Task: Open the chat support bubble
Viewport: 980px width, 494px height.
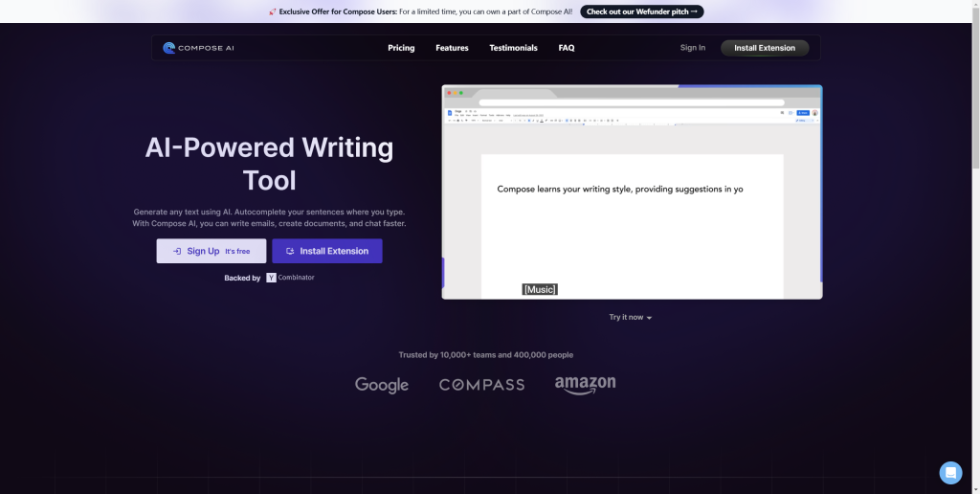Action: [950, 473]
